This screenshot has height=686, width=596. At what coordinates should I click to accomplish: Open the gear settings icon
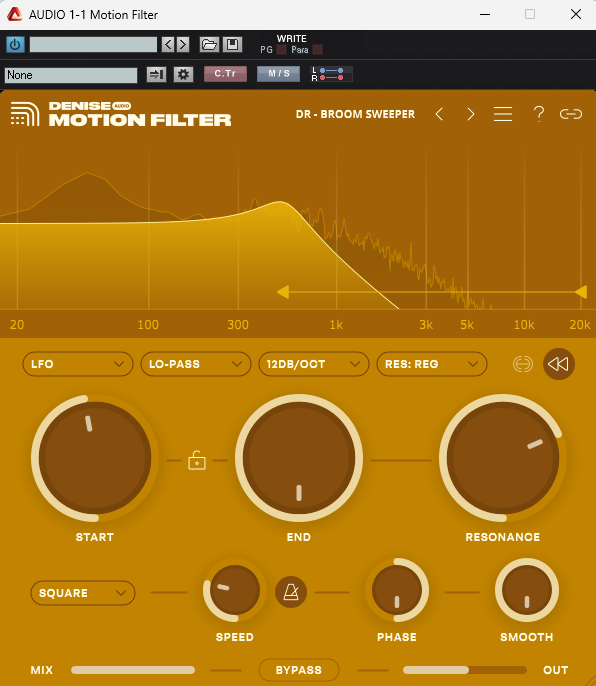(183, 74)
